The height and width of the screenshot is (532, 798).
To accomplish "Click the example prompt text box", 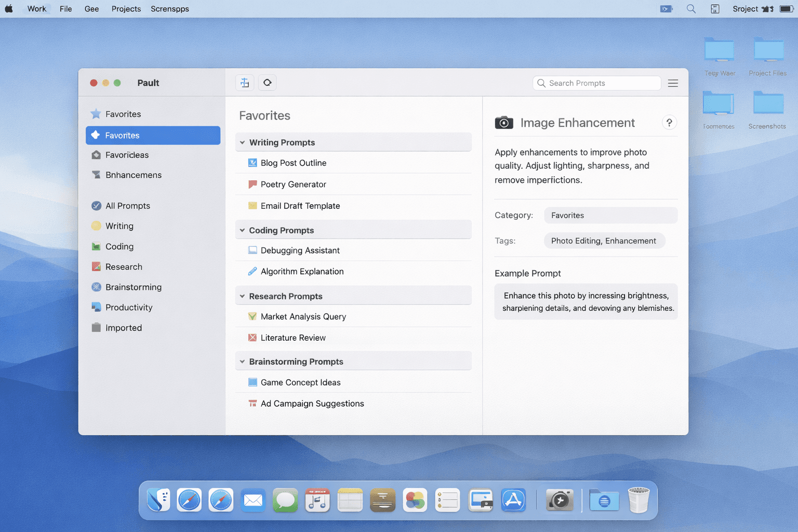I will tap(586, 301).
